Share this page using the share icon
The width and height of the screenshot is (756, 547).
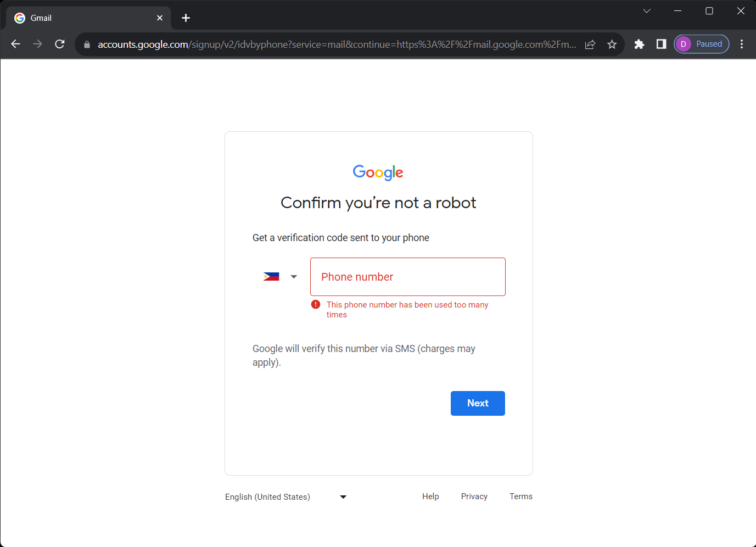[590, 44]
